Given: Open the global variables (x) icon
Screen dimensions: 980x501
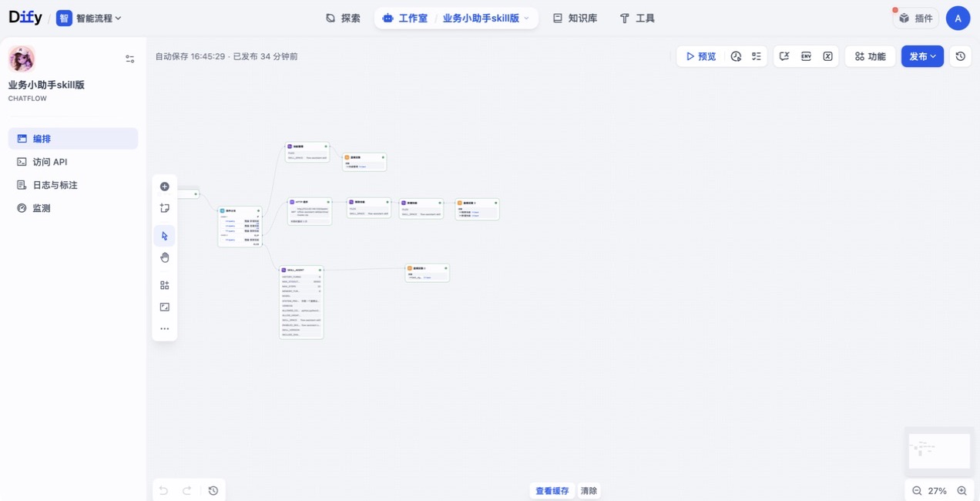Looking at the screenshot, I should [x=827, y=56].
